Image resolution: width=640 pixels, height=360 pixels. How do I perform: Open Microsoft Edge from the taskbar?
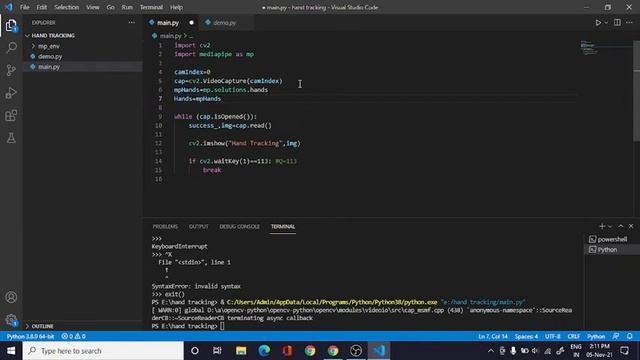pyautogui.click(x=264, y=351)
